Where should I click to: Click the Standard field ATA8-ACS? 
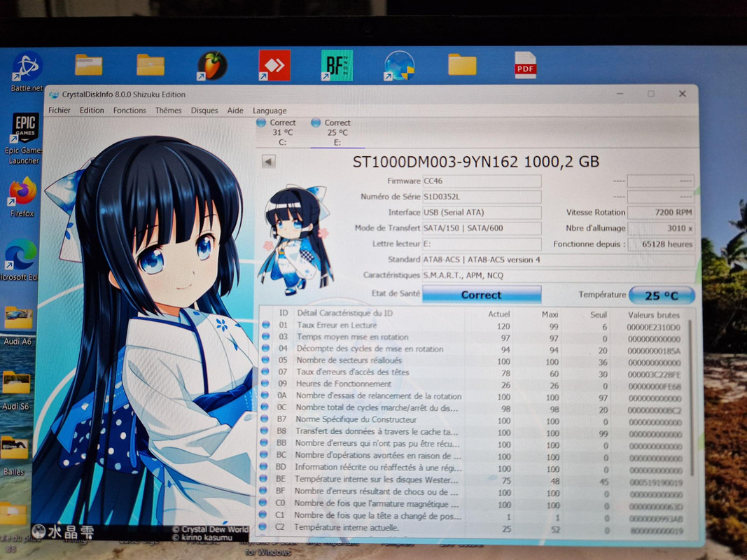click(x=559, y=260)
